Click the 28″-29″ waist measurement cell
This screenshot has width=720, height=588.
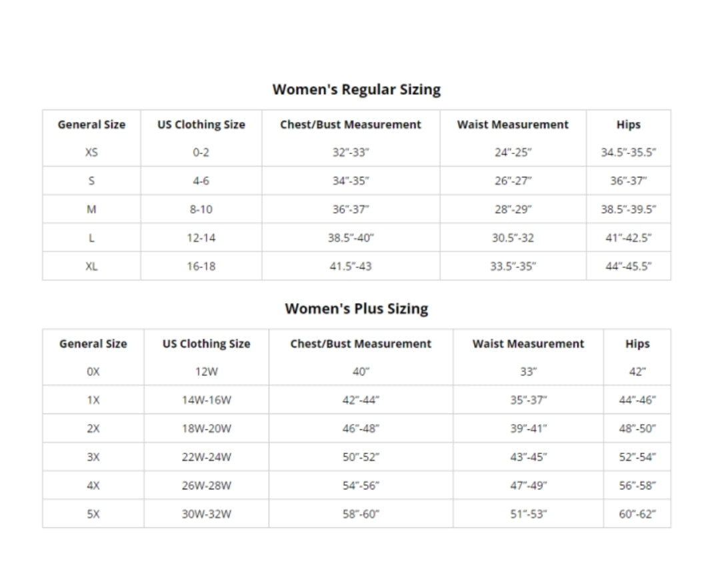(x=513, y=209)
